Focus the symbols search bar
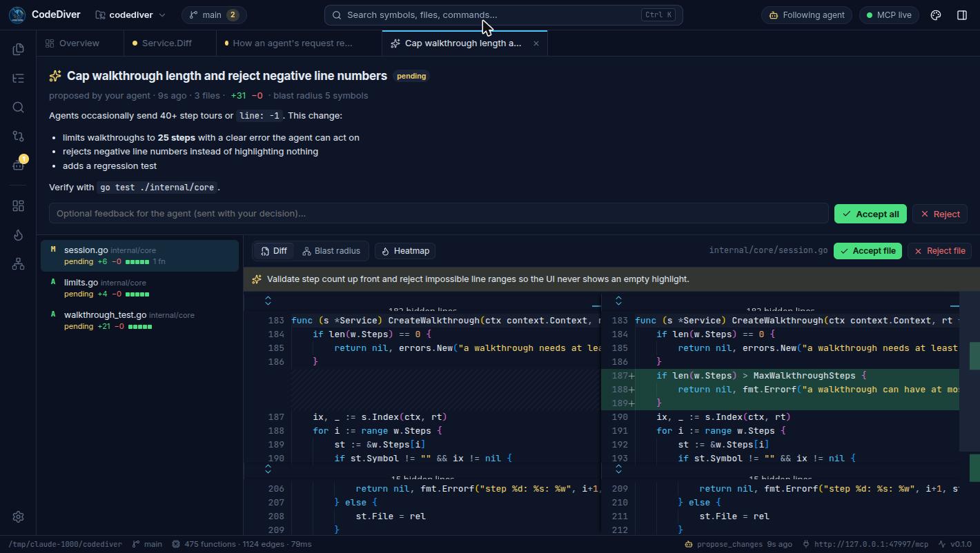The image size is (980, 553). tap(504, 14)
